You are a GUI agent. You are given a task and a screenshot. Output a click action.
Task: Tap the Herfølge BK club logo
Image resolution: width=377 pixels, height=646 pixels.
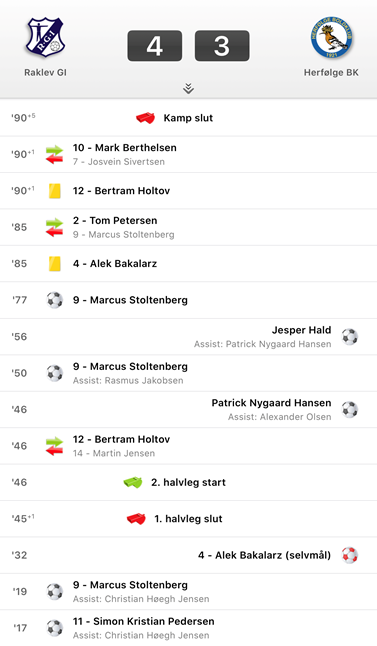pos(331,37)
